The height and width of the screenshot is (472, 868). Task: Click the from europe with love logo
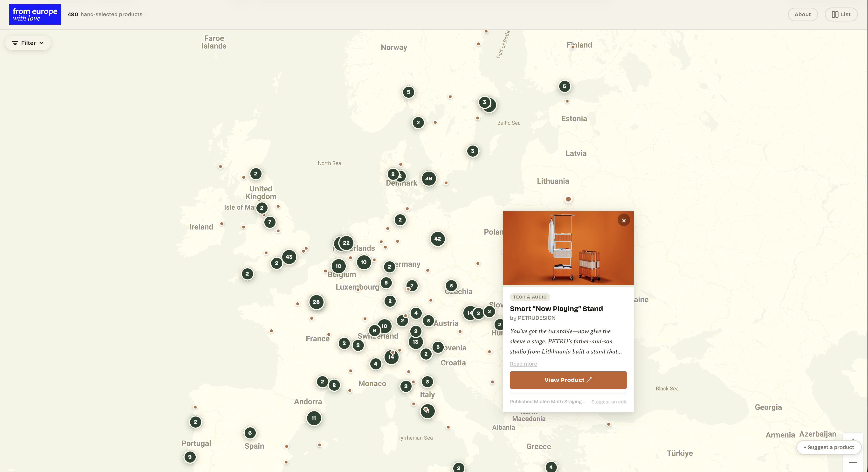(x=35, y=14)
